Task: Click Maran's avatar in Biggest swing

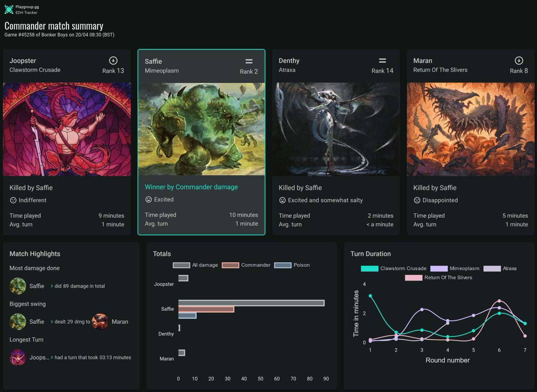Action: point(100,322)
